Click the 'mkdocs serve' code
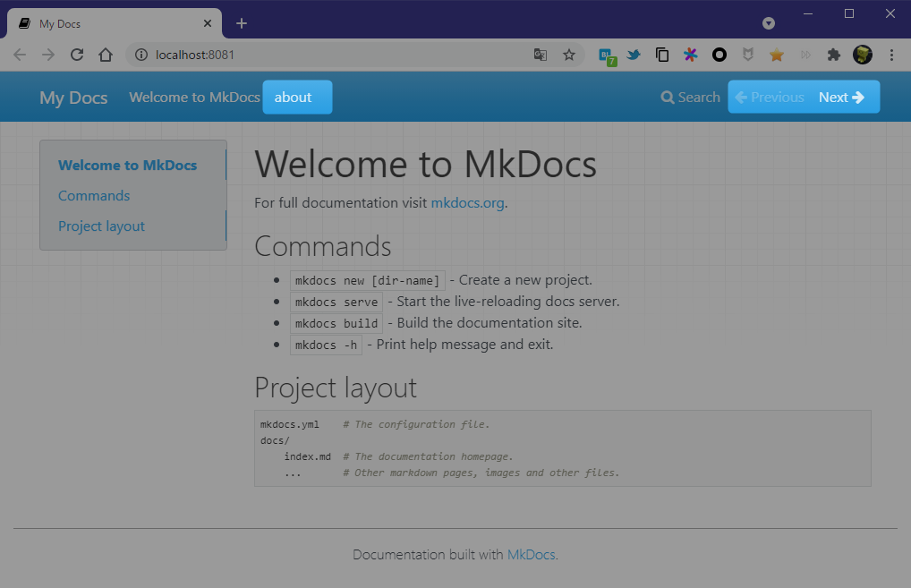 click(336, 303)
